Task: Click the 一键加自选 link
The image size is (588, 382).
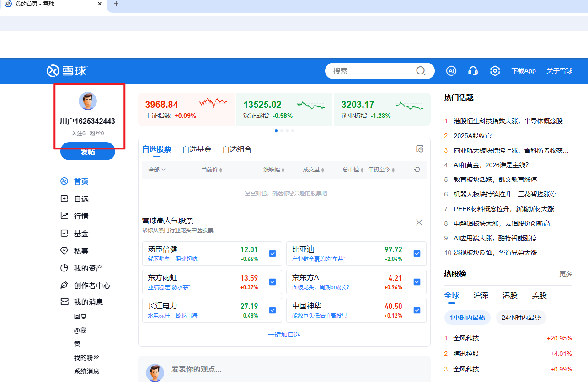Action: pos(284,334)
